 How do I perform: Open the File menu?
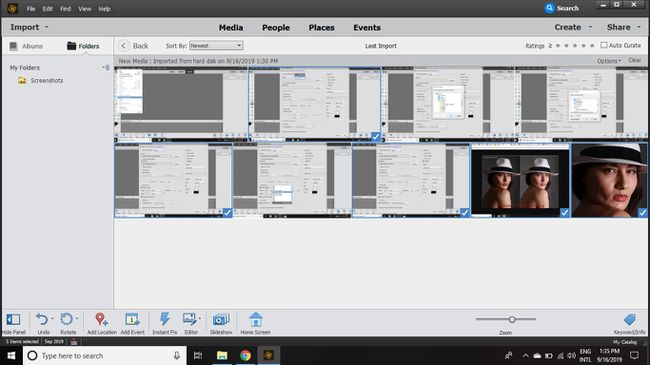[x=31, y=8]
